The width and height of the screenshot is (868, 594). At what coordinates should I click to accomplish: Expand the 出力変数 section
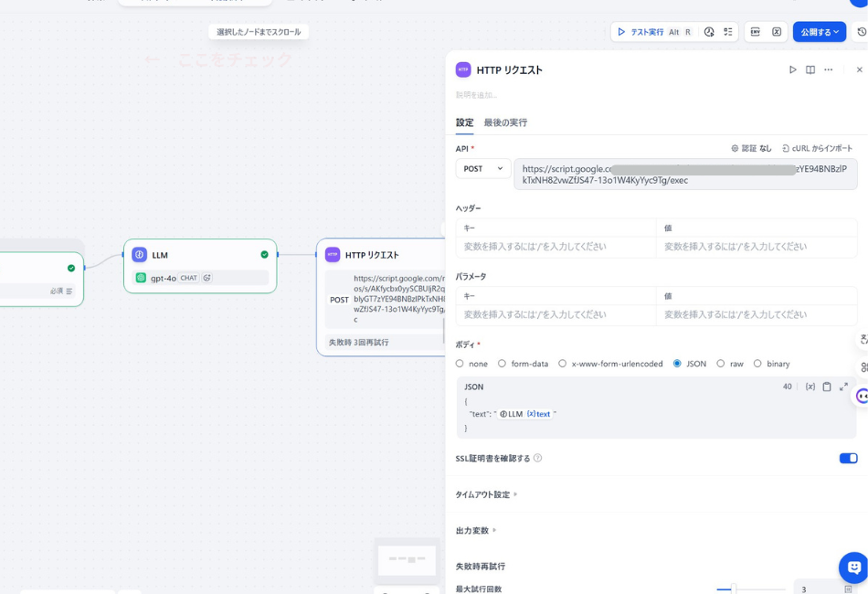pos(476,530)
